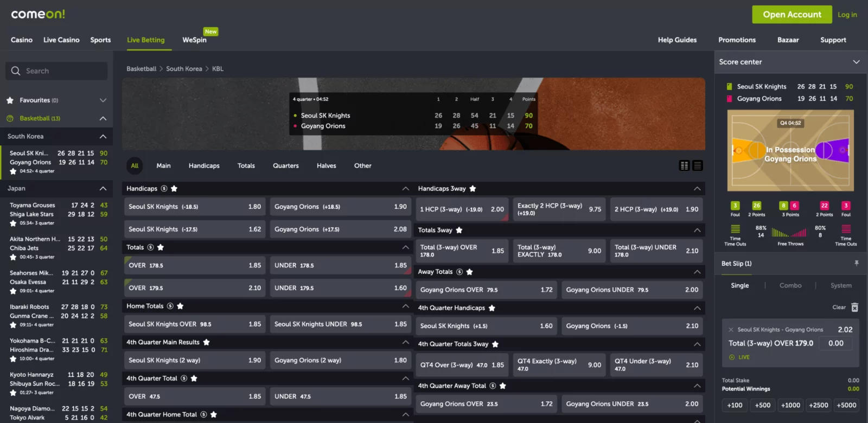Image resolution: width=868 pixels, height=423 pixels.
Task: Collapse the Score center panel
Action: (856, 62)
